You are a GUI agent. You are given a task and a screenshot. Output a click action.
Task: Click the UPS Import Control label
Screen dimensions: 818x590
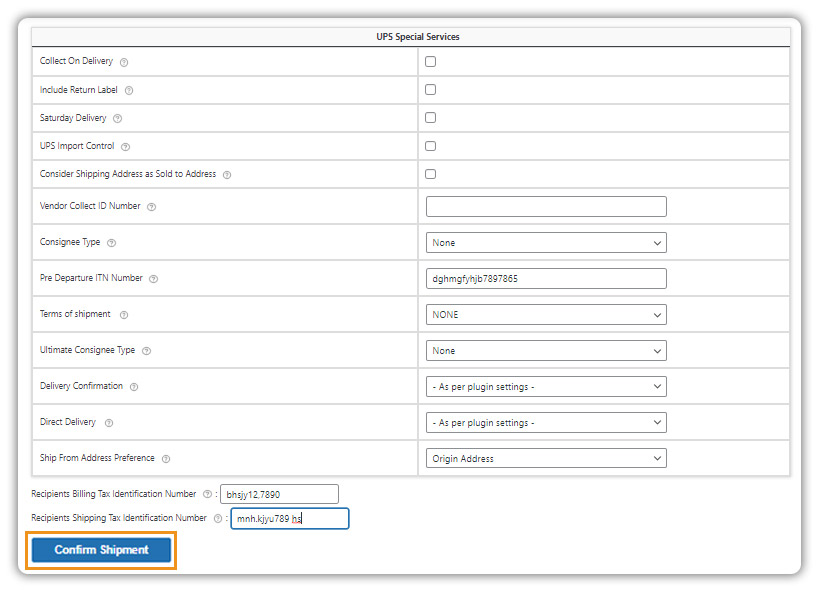pos(77,146)
